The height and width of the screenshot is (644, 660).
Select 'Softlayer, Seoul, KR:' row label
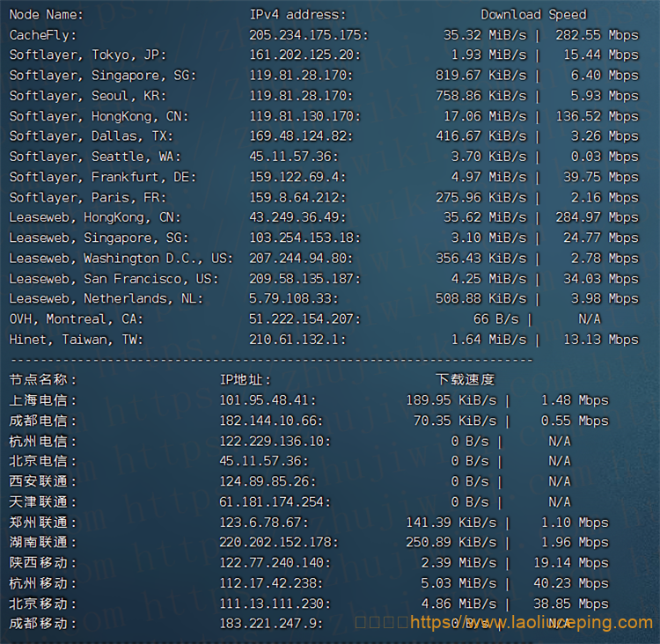pyautogui.click(x=88, y=96)
